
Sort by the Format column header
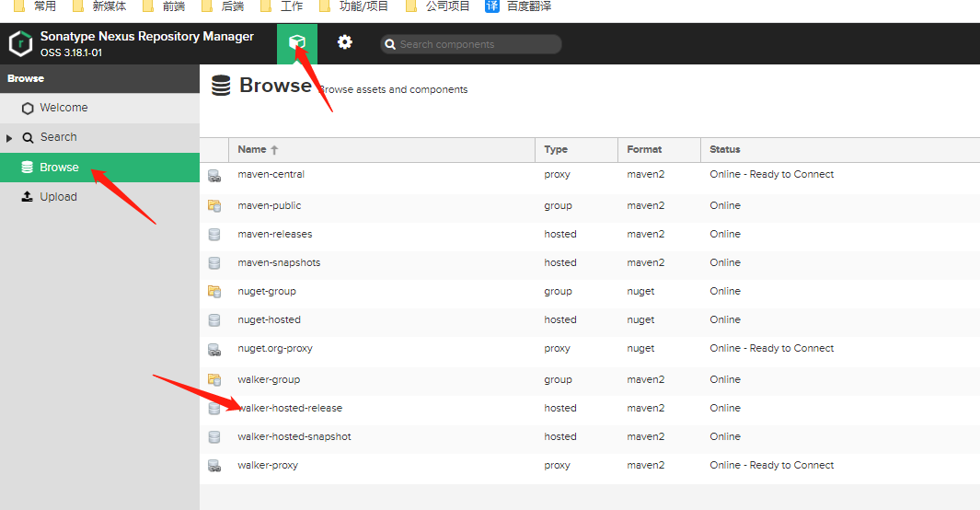(660, 149)
